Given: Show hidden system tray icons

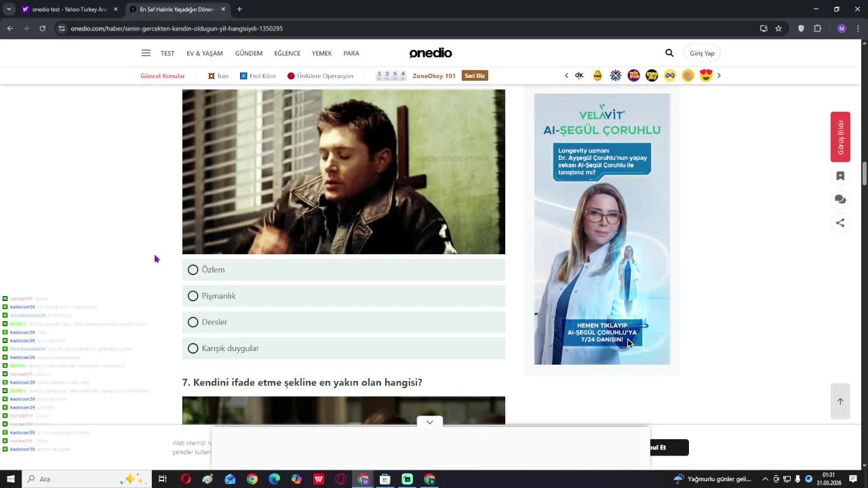Looking at the screenshot, I should [766, 479].
